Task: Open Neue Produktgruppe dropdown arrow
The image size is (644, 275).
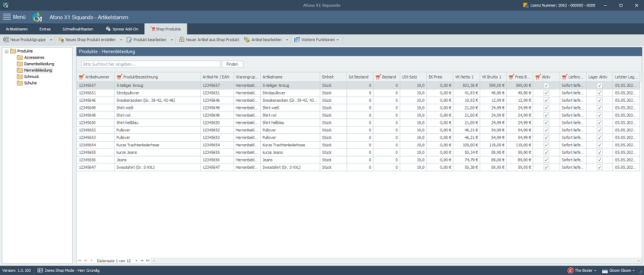Action: click(x=52, y=40)
